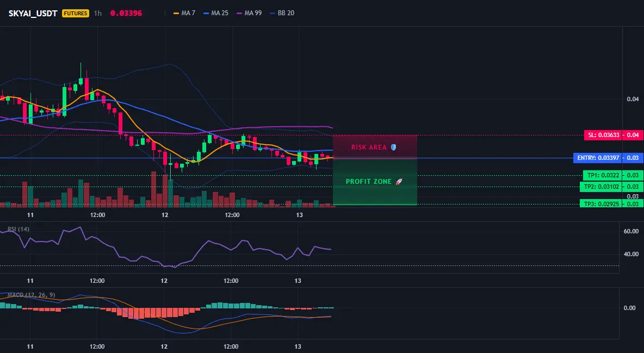This screenshot has height=353, width=644.
Task: Select the TP2: 0.03102 label
Action: click(601, 187)
